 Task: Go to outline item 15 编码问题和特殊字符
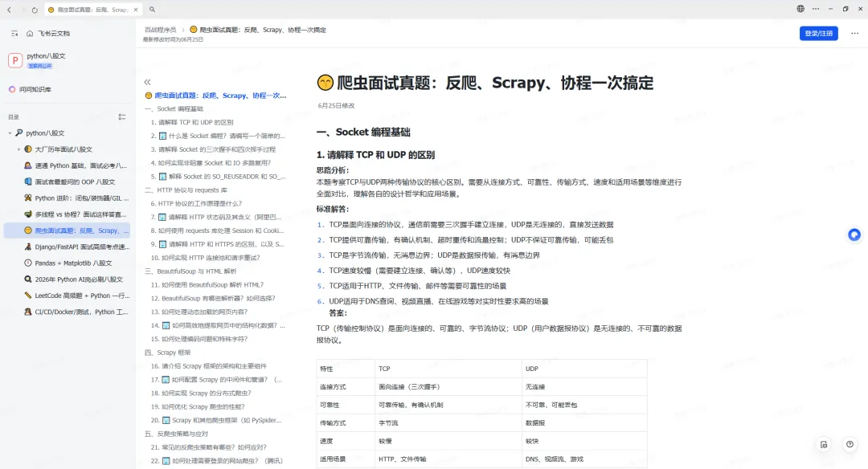[x=199, y=339]
